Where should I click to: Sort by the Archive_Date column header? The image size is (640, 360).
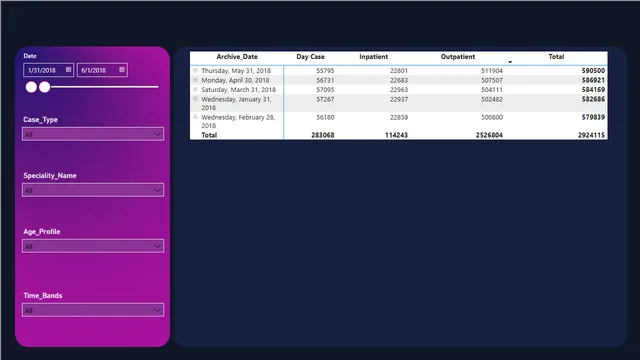click(237, 57)
